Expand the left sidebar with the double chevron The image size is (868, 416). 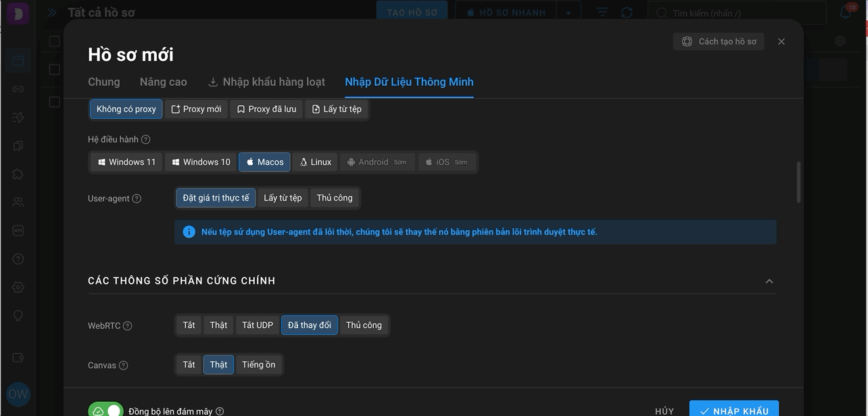pos(51,12)
